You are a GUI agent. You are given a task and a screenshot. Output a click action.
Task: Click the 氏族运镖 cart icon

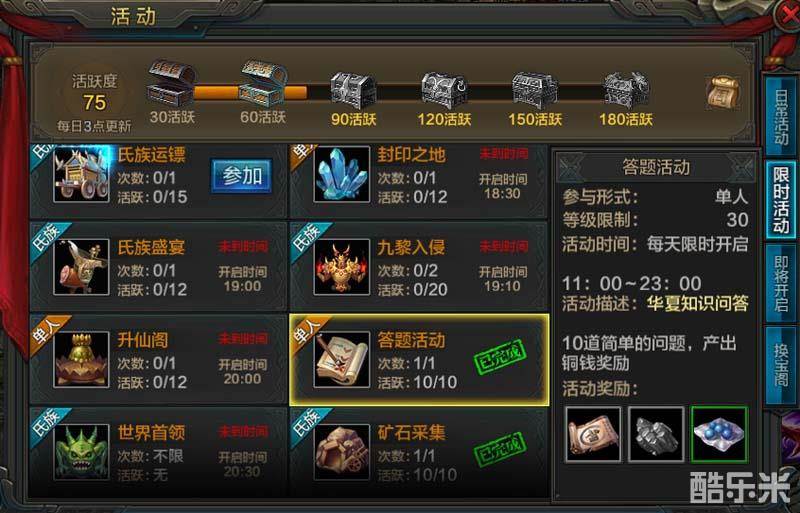point(82,175)
